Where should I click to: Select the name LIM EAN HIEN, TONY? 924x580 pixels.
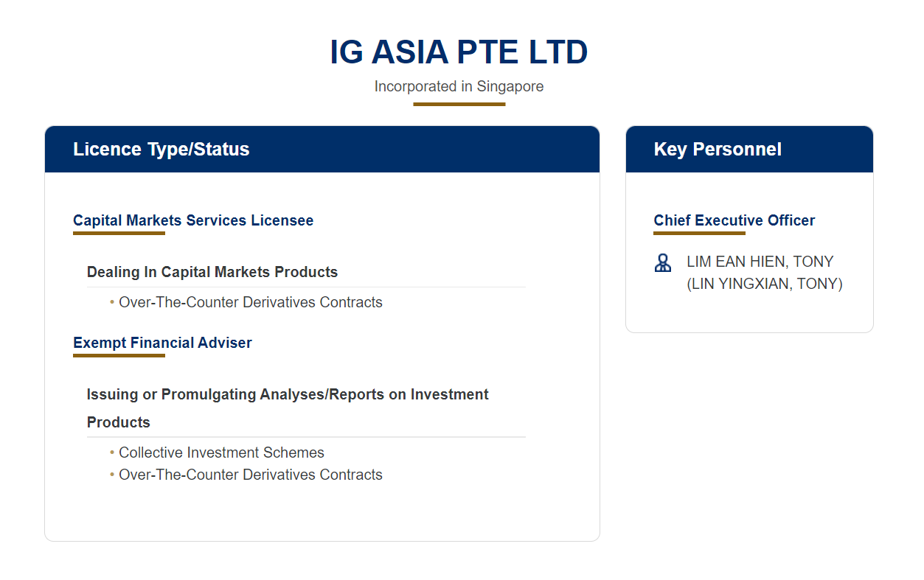760,262
